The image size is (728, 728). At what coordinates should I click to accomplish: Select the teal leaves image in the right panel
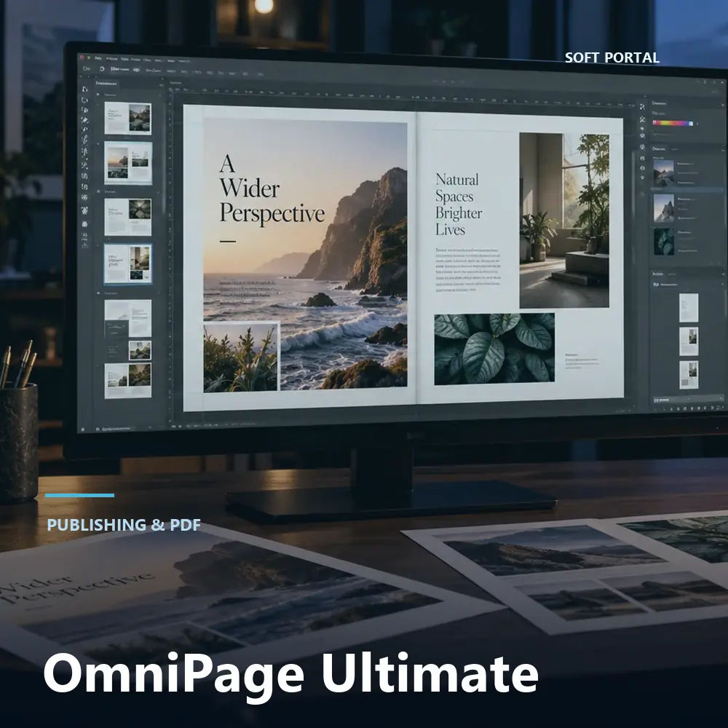pyautogui.click(x=663, y=241)
